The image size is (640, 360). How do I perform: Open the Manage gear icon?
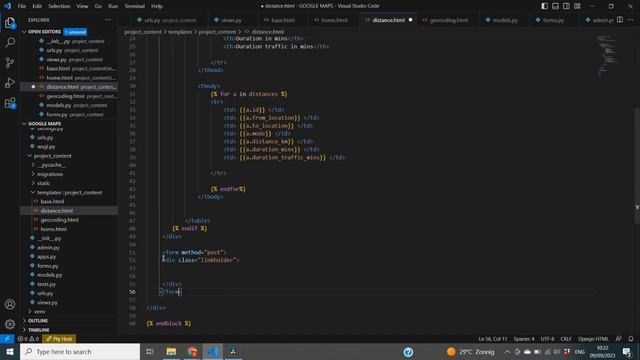click(x=10, y=324)
